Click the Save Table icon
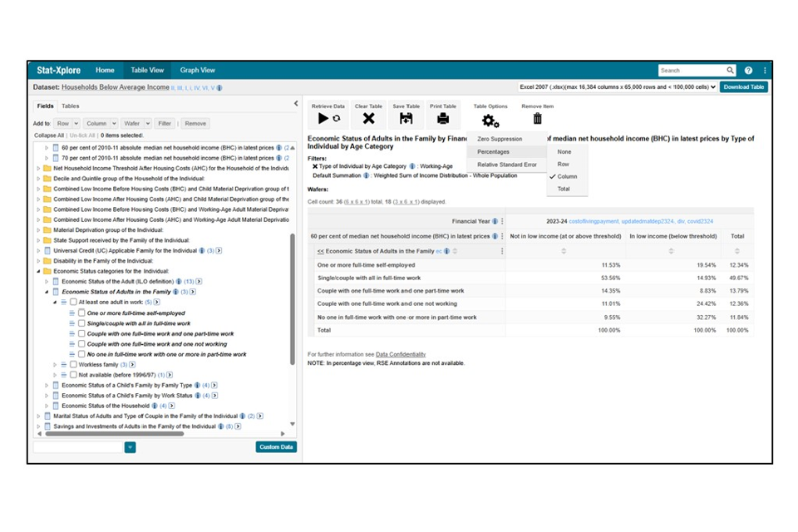The image size is (798, 532). pyautogui.click(x=406, y=119)
